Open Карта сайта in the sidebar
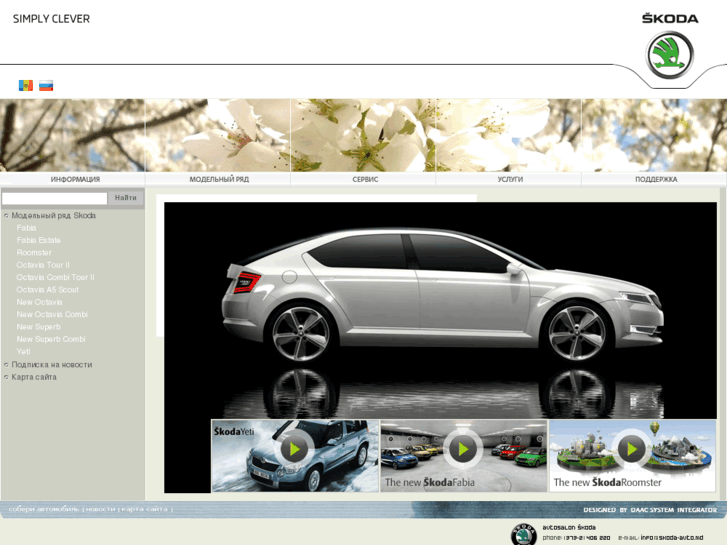Viewport: 727px width, 545px height. tap(34, 377)
